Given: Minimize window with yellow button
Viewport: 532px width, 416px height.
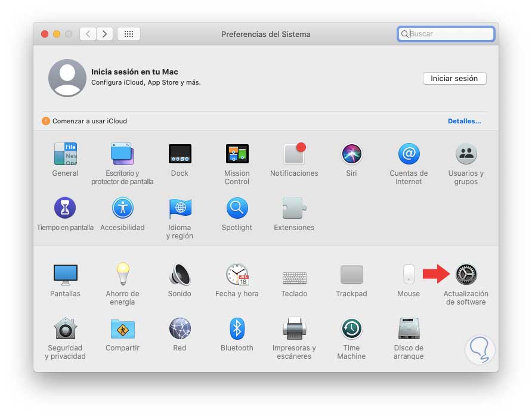Looking at the screenshot, I should pos(57,34).
